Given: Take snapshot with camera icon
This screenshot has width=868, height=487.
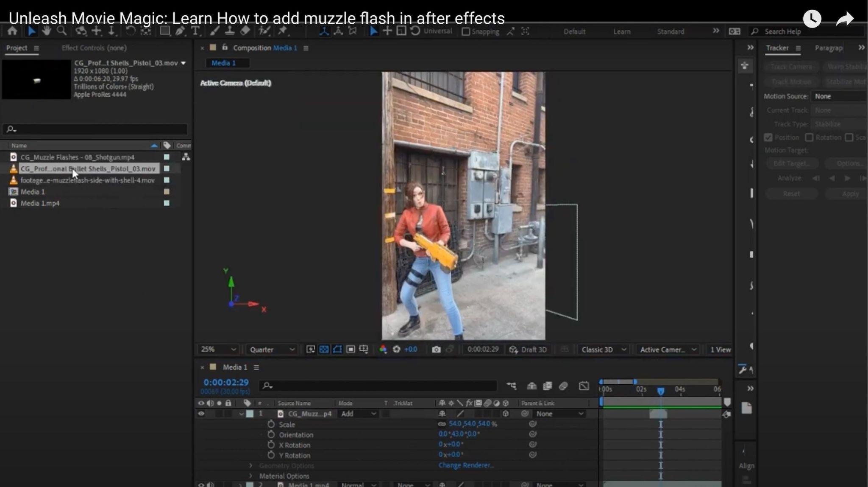Looking at the screenshot, I should 436,350.
